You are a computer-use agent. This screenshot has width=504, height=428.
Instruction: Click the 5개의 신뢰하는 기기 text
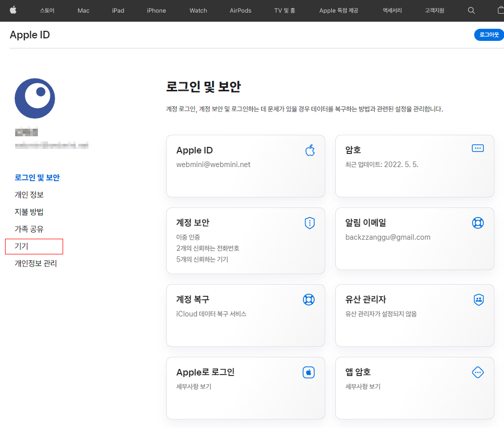point(202,259)
